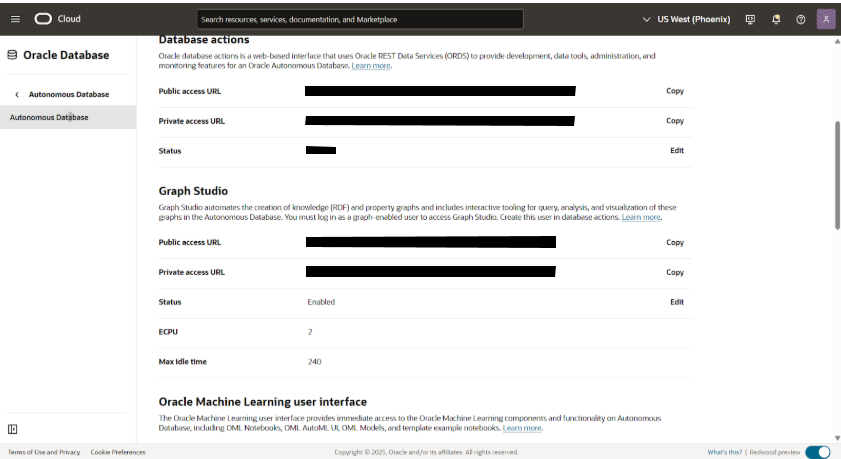Open the help question mark icon

[800, 19]
